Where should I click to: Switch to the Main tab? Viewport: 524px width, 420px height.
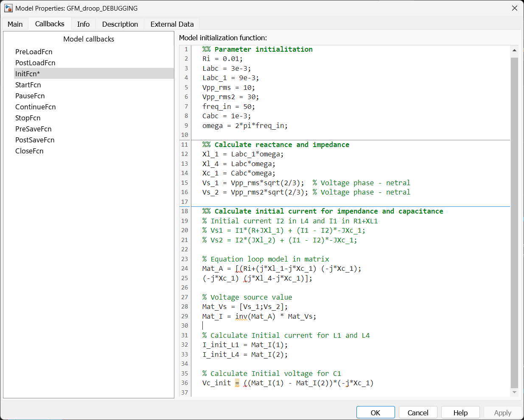15,24
